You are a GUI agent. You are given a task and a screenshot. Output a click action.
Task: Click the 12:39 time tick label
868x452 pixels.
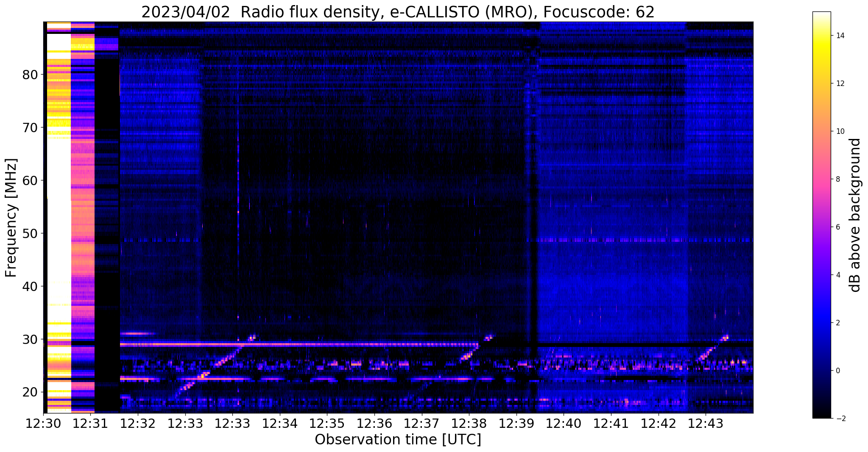516,423
